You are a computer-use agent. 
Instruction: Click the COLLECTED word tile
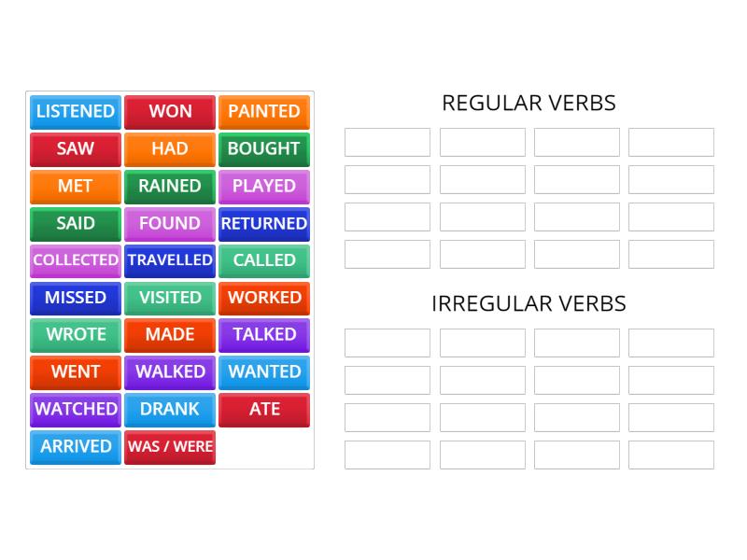pos(75,260)
